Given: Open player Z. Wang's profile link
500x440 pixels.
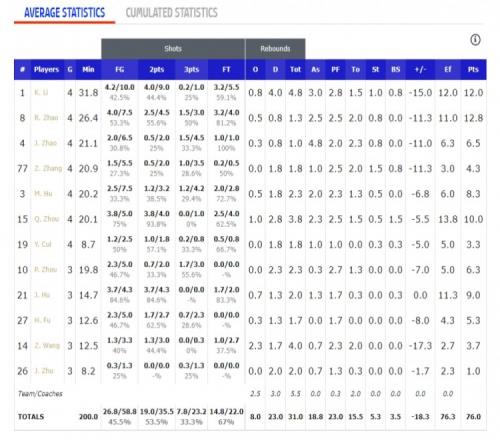Looking at the screenshot, I should click(47, 346).
